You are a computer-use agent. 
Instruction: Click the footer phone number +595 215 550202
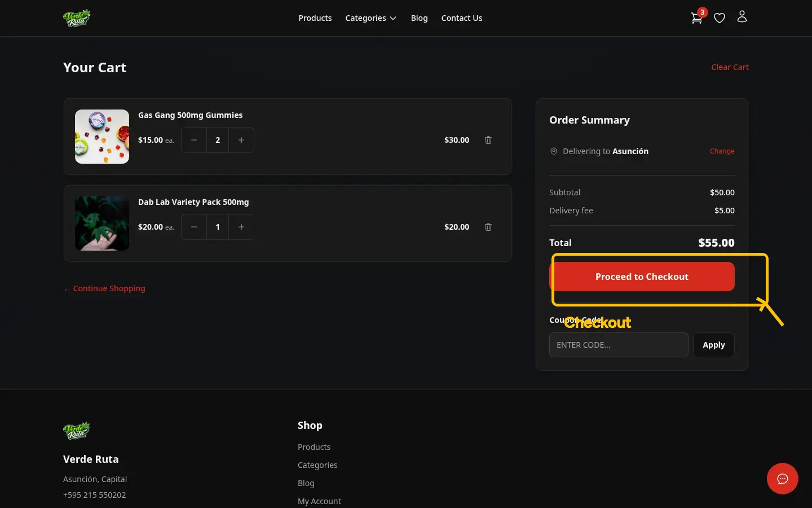[x=95, y=495]
